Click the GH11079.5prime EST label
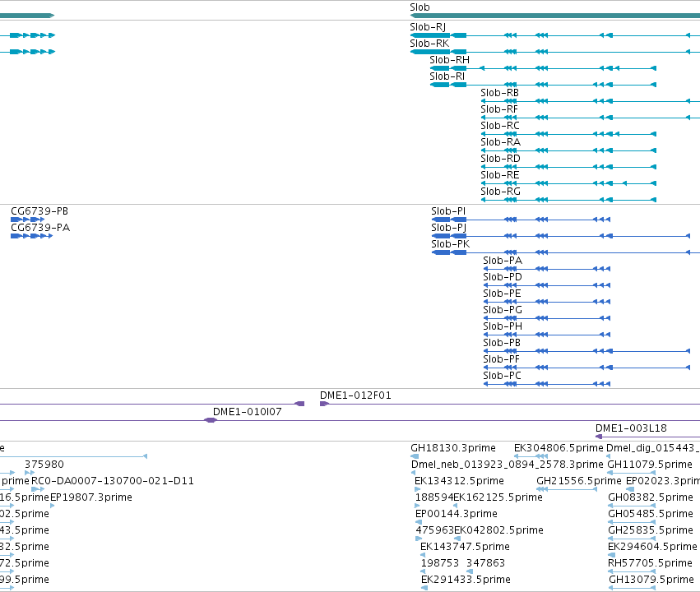This screenshot has width=700, height=592. pyautogui.click(x=650, y=465)
